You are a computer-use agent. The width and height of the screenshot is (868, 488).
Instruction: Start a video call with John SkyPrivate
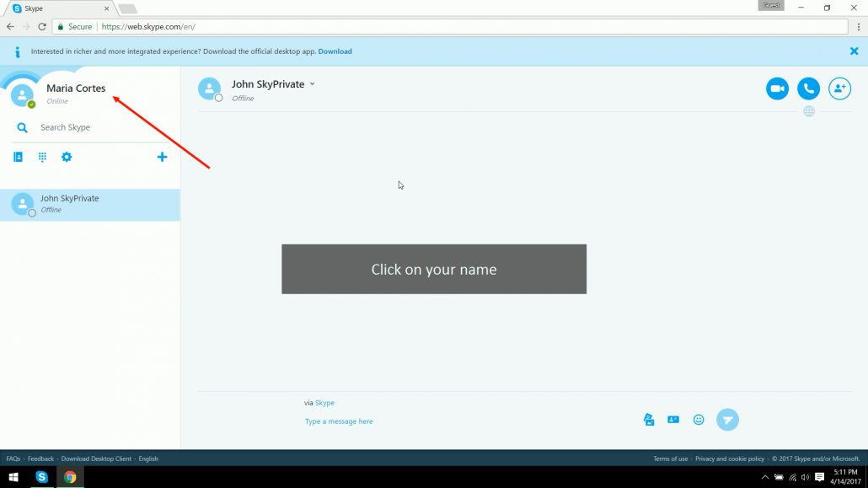[777, 88]
